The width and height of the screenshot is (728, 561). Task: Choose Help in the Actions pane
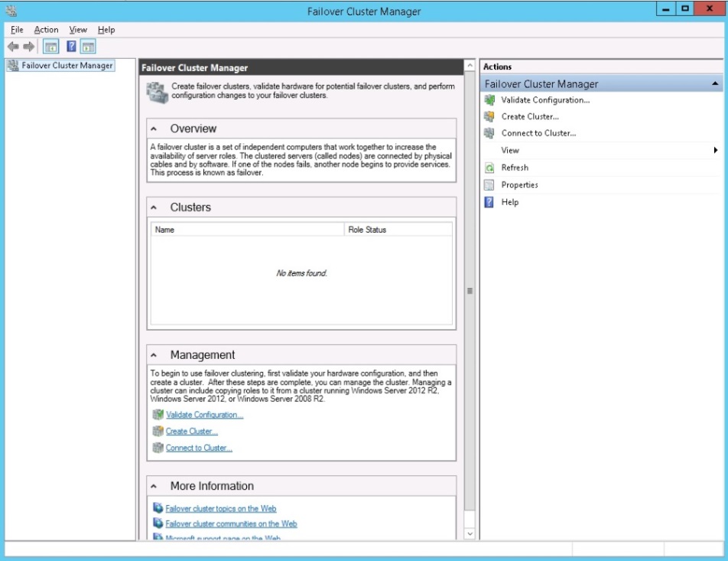click(510, 202)
